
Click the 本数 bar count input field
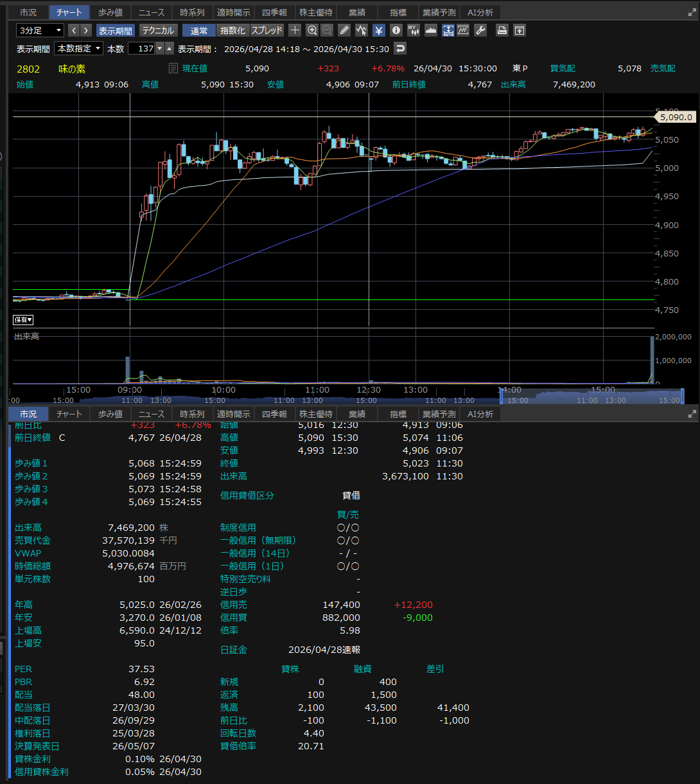pos(141,49)
